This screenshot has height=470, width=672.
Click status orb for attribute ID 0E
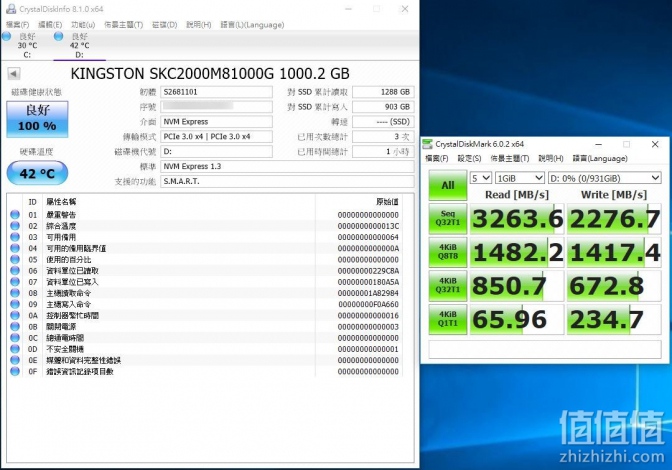(x=15, y=360)
